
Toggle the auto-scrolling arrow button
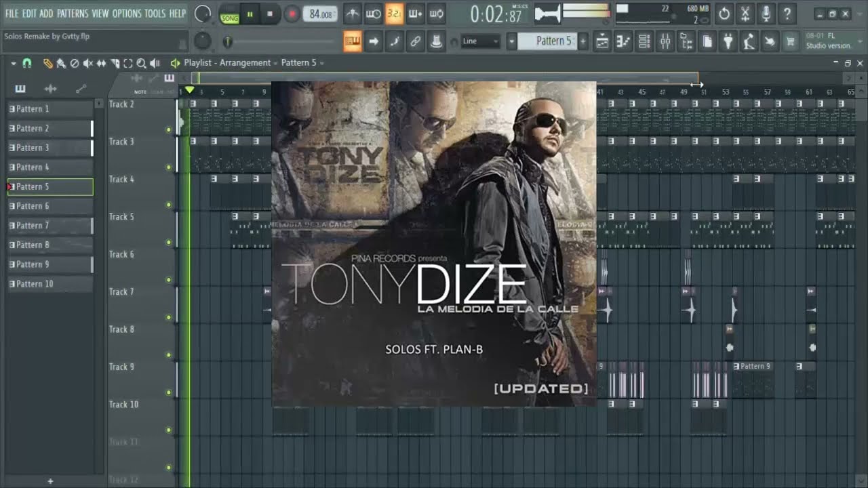tap(373, 41)
